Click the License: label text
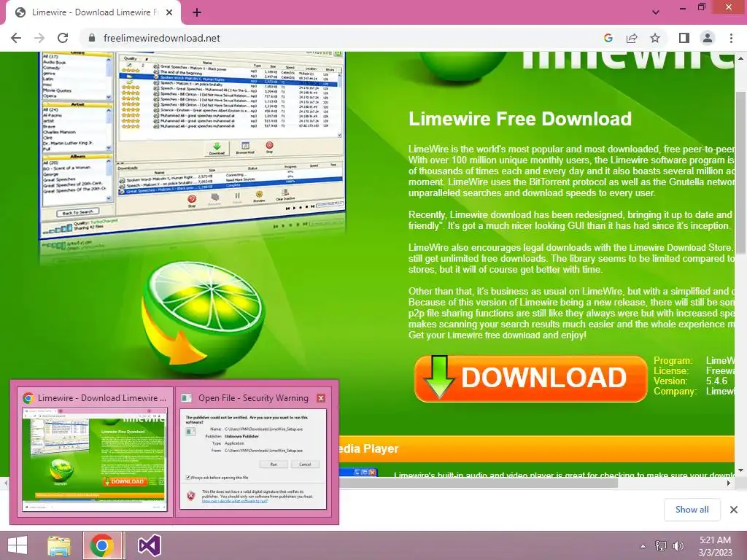The image size is (747, 560). point(671,370)
